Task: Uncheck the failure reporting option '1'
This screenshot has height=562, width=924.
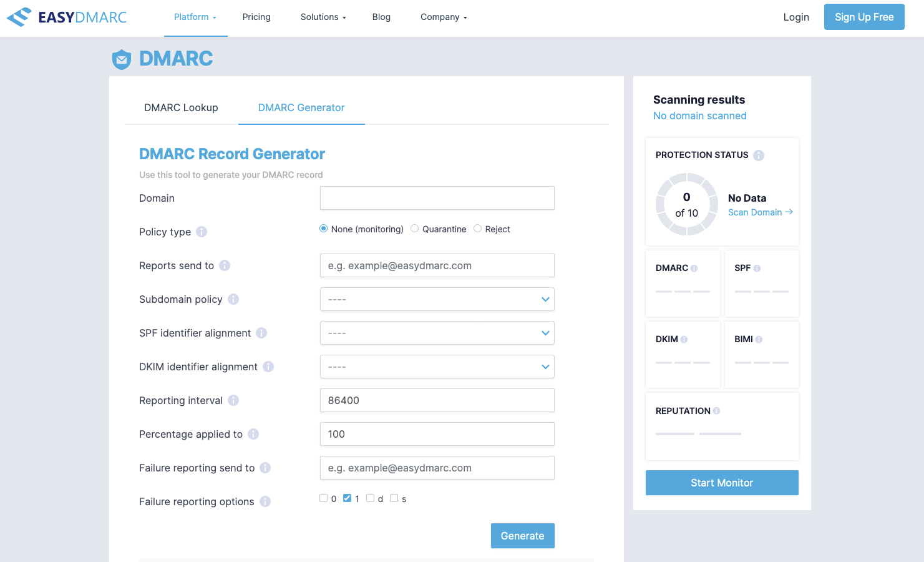Action: pos(348,498)
